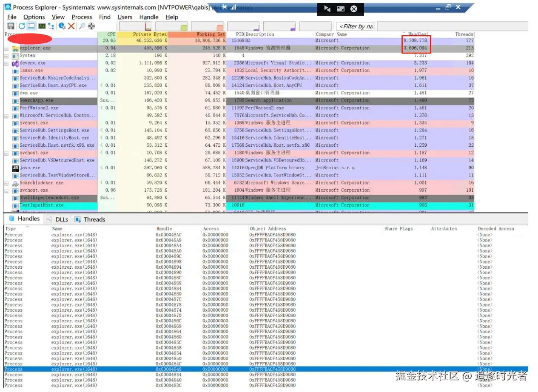
Task: Click the Find Handle magnifier toolbar icon
Action: click(x=82, y=26)
